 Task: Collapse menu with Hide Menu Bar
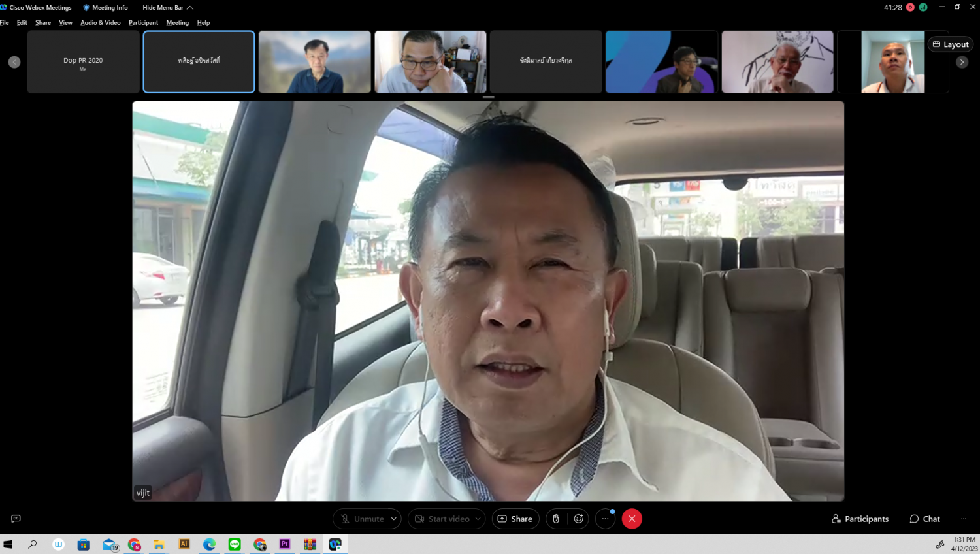[168, 8]
